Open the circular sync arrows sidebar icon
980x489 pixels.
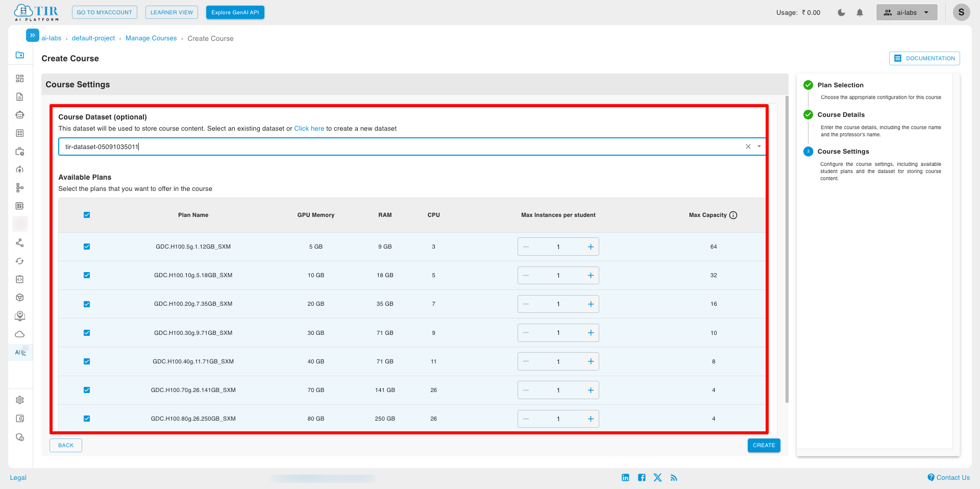pos(20,261)
